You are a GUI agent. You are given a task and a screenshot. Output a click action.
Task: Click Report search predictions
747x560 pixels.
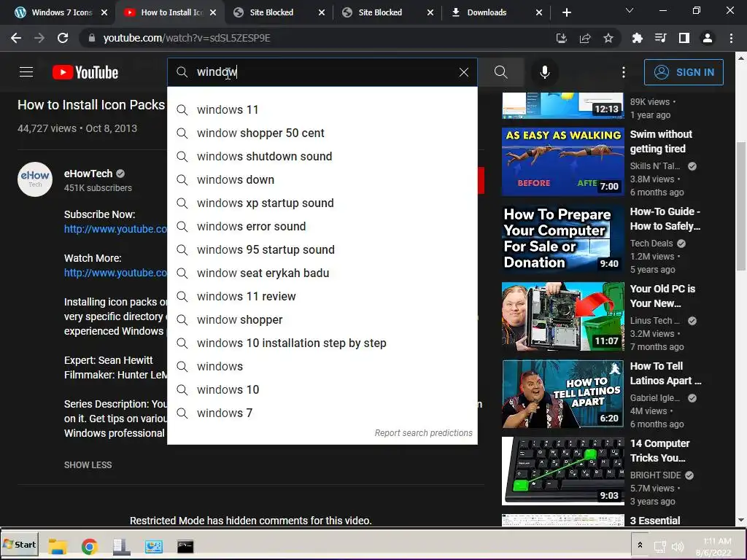coord(423,433)
